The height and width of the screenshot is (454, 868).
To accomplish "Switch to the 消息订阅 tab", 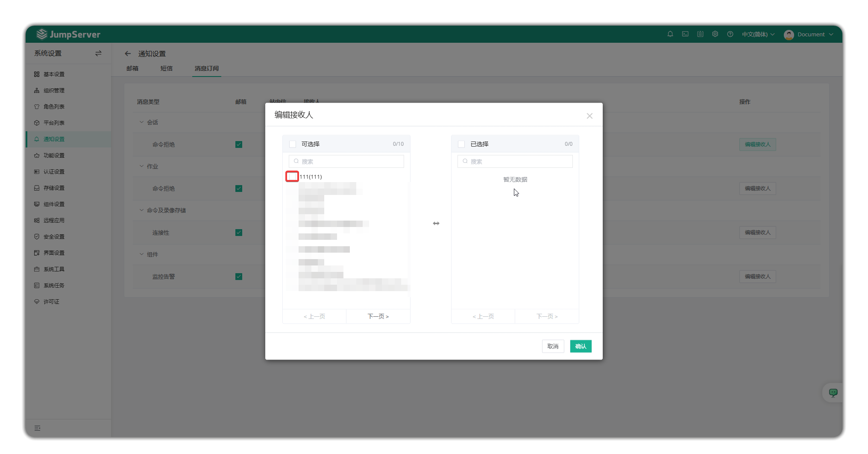I will pos(207,68).
